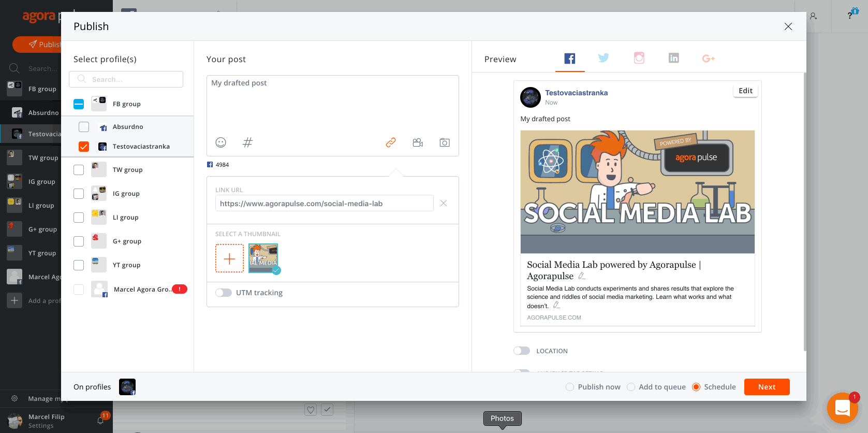Image resolution: width=868 pixels, height=433 pixels.
Task: Click the Next button
Action: tap(767, 387)
